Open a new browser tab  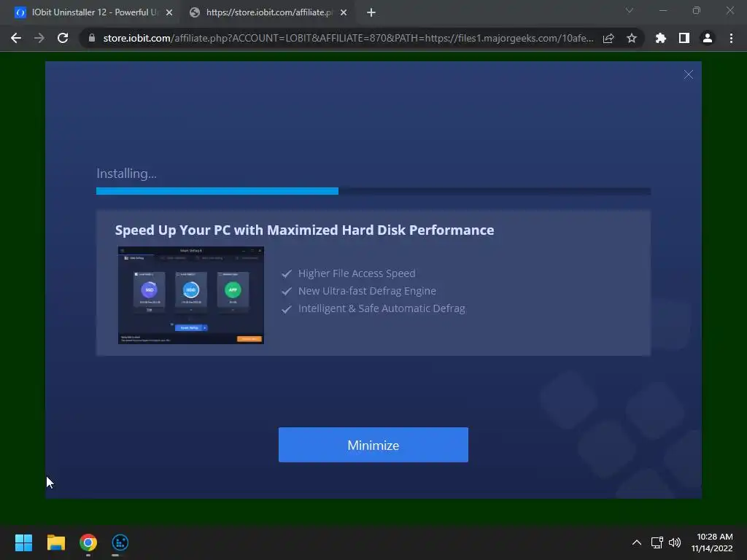[371, 13]
